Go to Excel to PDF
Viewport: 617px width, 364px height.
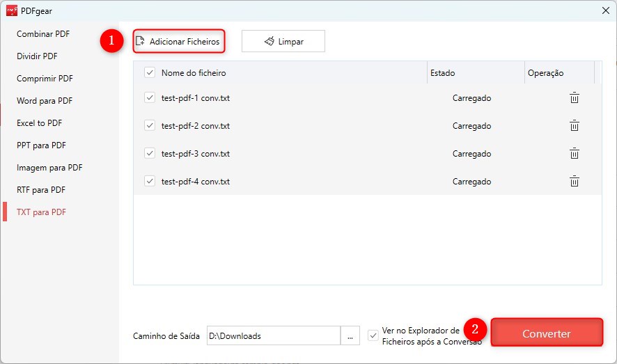(40, 123)
